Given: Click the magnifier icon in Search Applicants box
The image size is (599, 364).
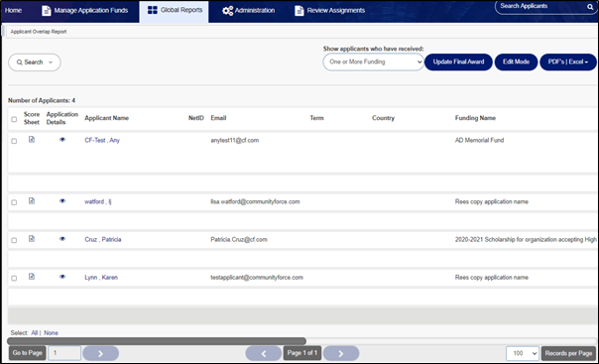Looking at the screenshot, I should click(590, 7).
